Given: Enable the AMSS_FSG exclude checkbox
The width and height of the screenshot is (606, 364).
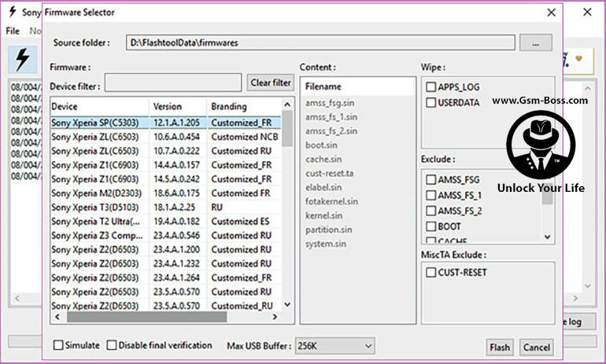Looking at the screenshot, I should tap(431, 179).
